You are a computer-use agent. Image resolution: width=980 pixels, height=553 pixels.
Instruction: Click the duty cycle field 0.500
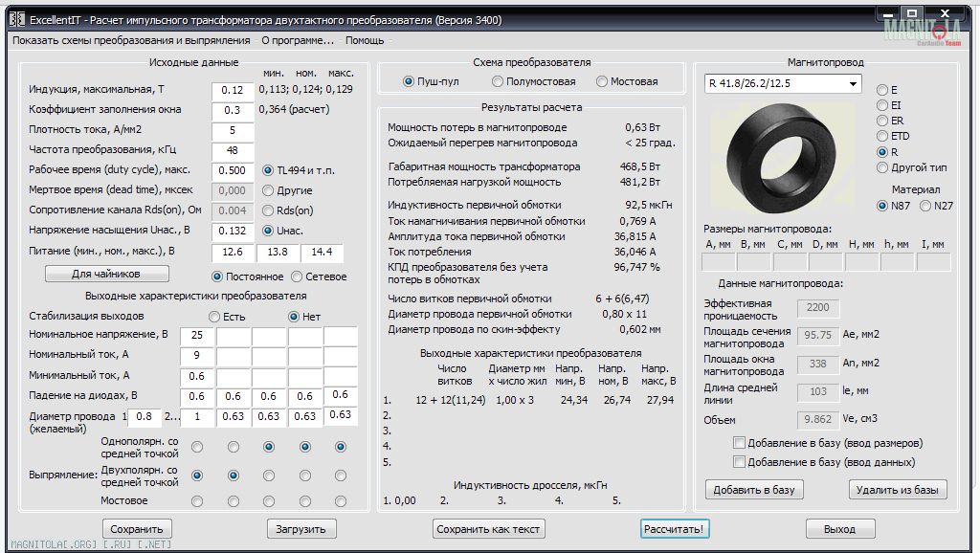[233, 170]
